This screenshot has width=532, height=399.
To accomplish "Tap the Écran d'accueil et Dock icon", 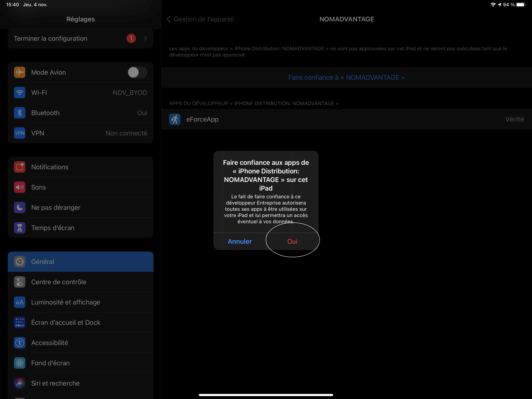I will click(20, 322).
